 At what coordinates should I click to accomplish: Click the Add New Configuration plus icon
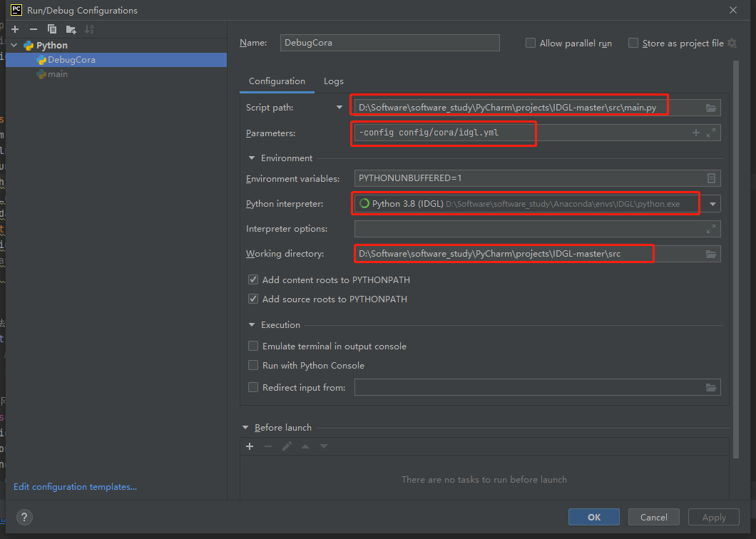(x=14, y=29)
